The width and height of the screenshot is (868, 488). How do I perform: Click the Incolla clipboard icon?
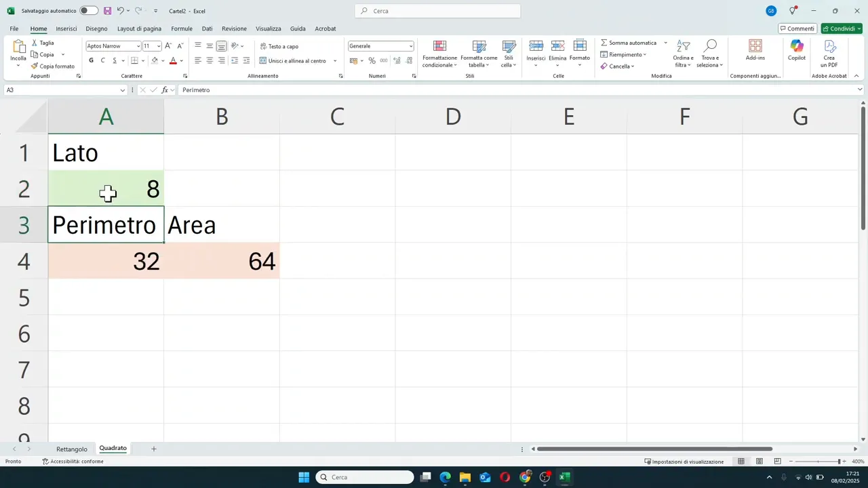click(18, 47)
